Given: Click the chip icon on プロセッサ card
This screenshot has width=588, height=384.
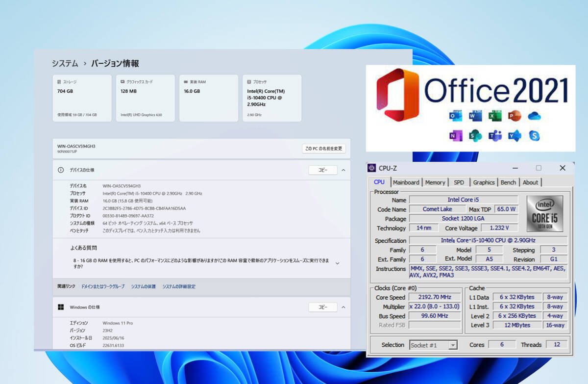Looking at the screenshot, I should tap(249, 82).
